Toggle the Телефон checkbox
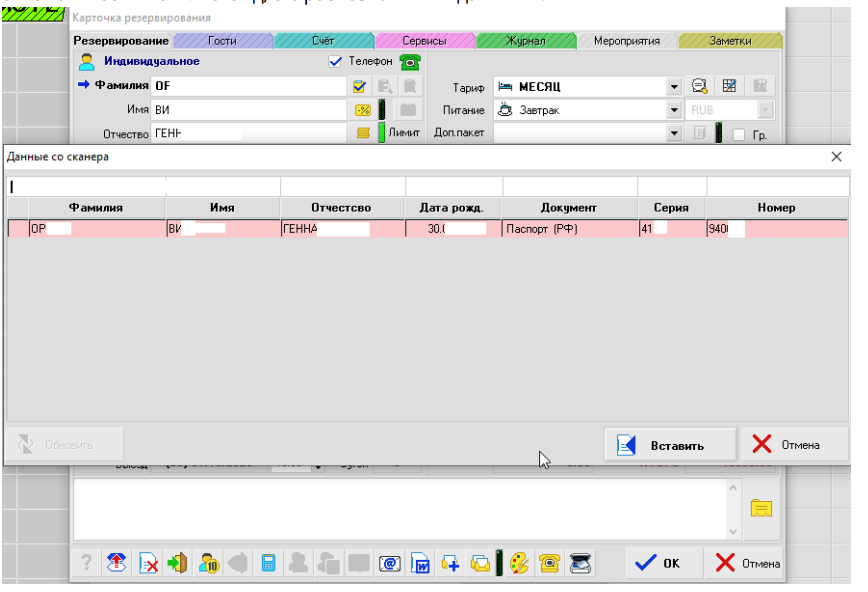The width and height of the screenshot is (868, 592). pos(335,62)
